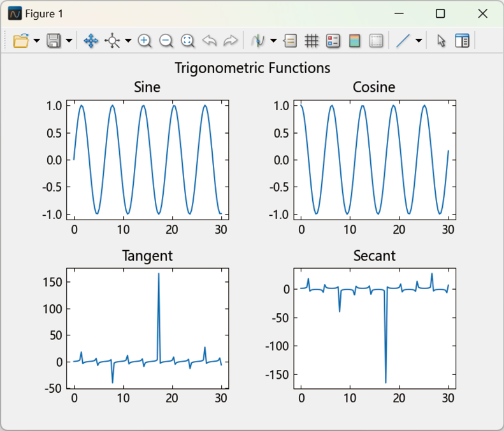Open dropdown arrow next to save icon
This screenshot has width=504, height=431.
(x=69, y=41)
